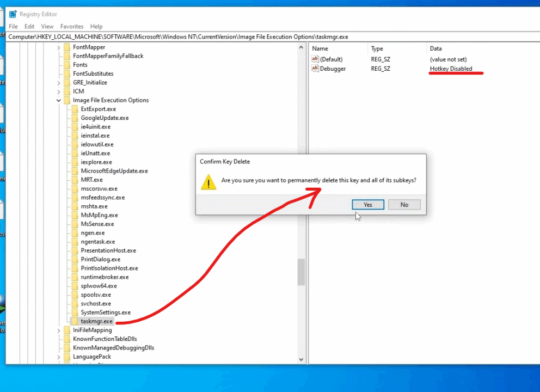
Task: Collapse Image File Execution Options key
Action: (59, 100)
